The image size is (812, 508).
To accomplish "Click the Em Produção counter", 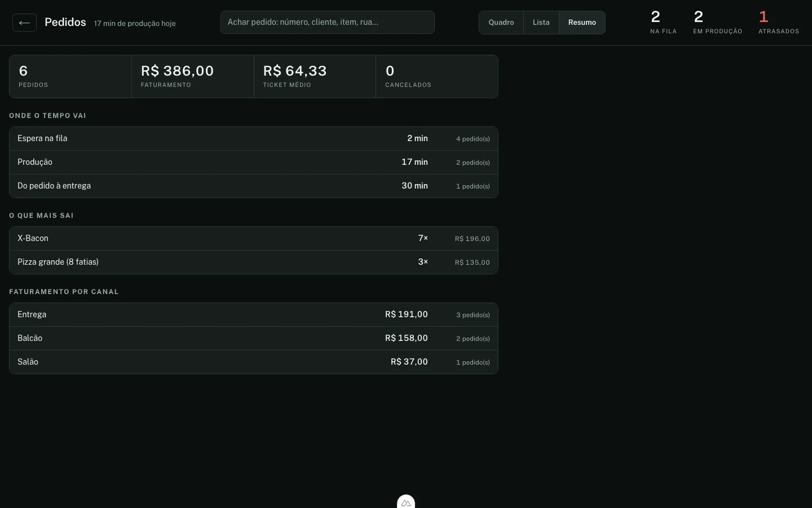I will coord(718,23).
